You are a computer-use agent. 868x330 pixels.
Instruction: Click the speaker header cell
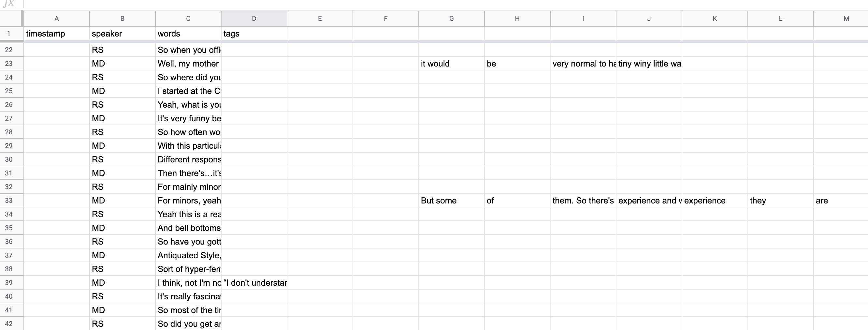point(122,34)
